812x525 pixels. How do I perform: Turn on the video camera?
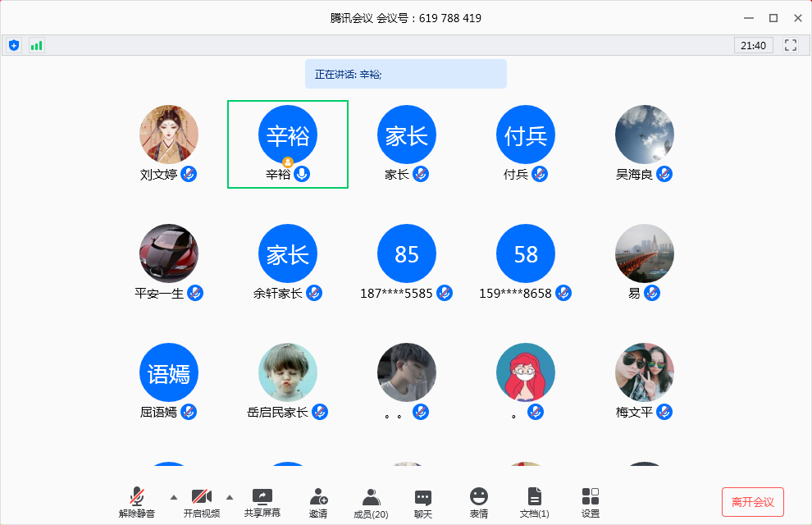pos(201,502)
